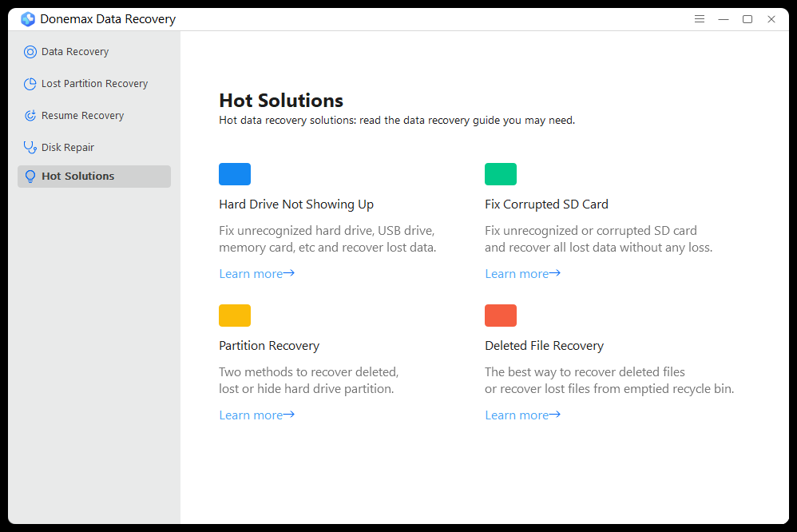Click the Partition Recovery card title
The image size is (797, 532).
[x=269, y=346]
